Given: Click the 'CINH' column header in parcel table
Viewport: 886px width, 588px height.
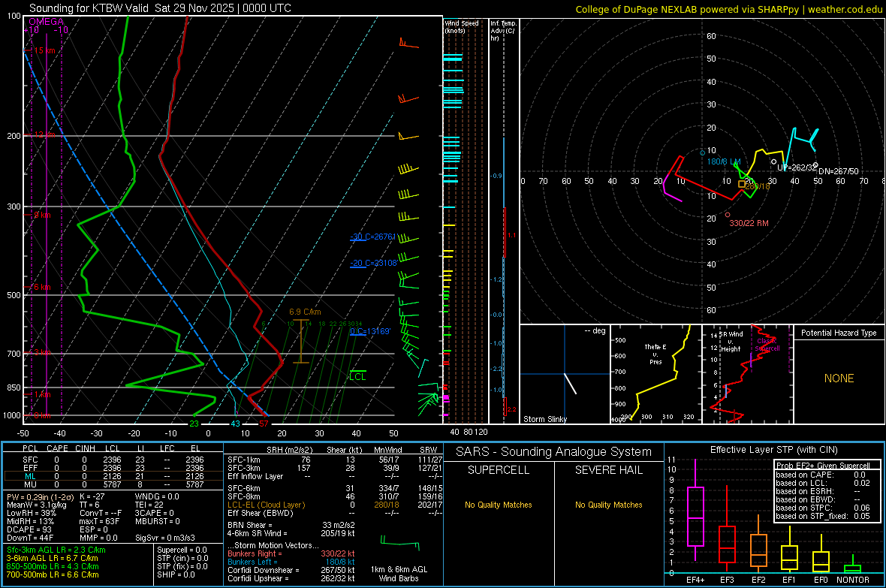Looking at the screenshot, I should coord(86,448).
